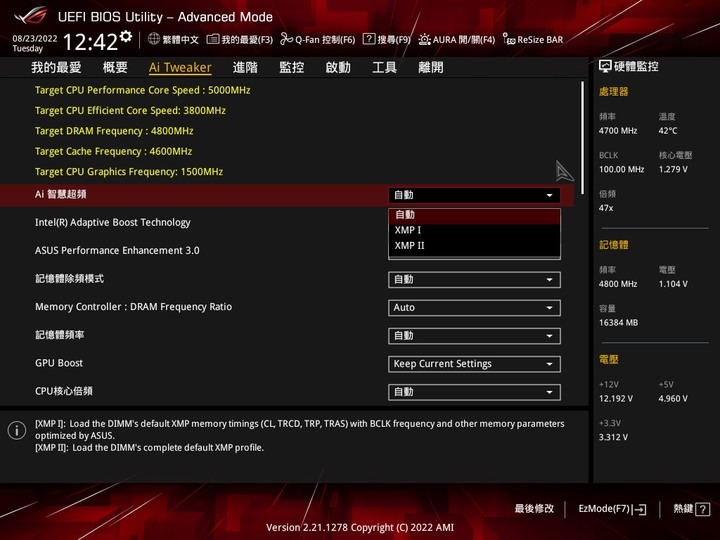Click the 42°C temperature reading
The height and width of the screenshot is (540, 720).
click(668, 131)
